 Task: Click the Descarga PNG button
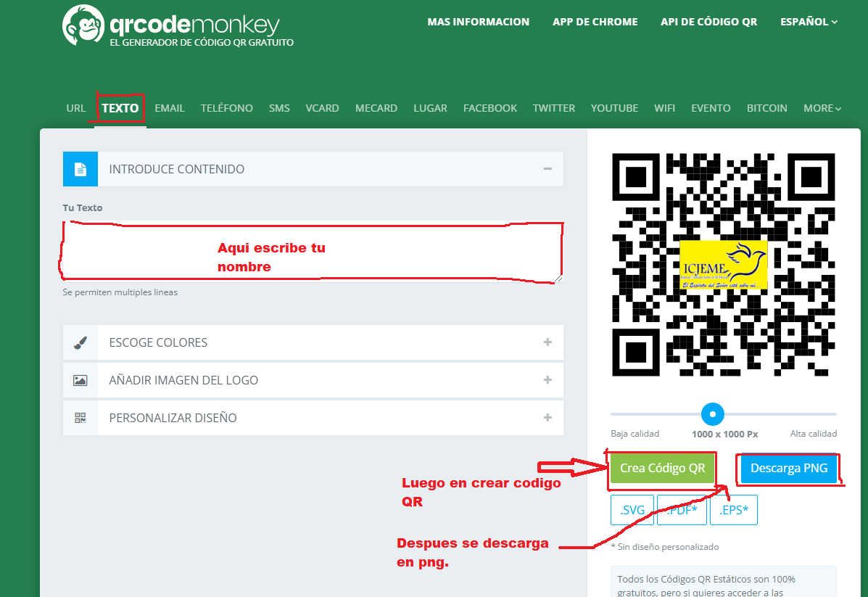(x=789, y=468)
